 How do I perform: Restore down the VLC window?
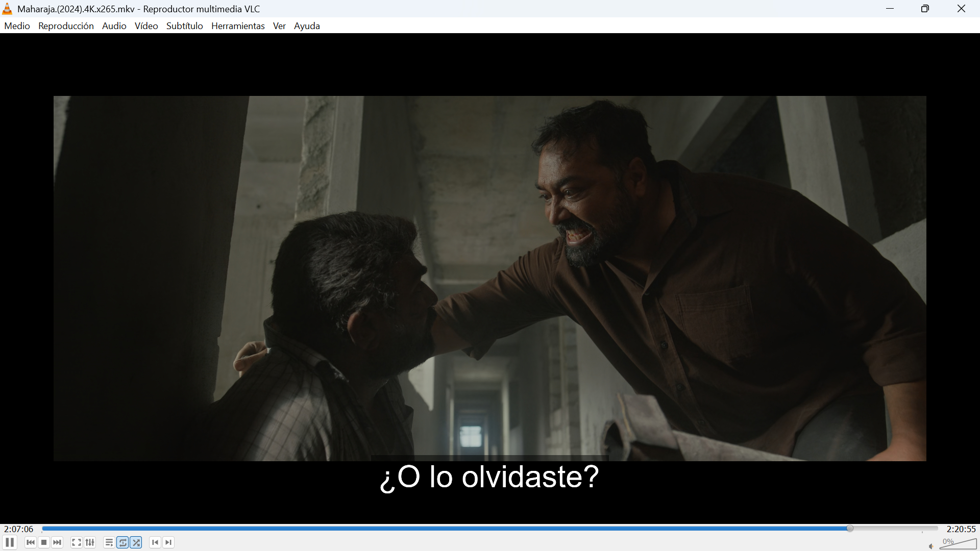tap(925, 9)
